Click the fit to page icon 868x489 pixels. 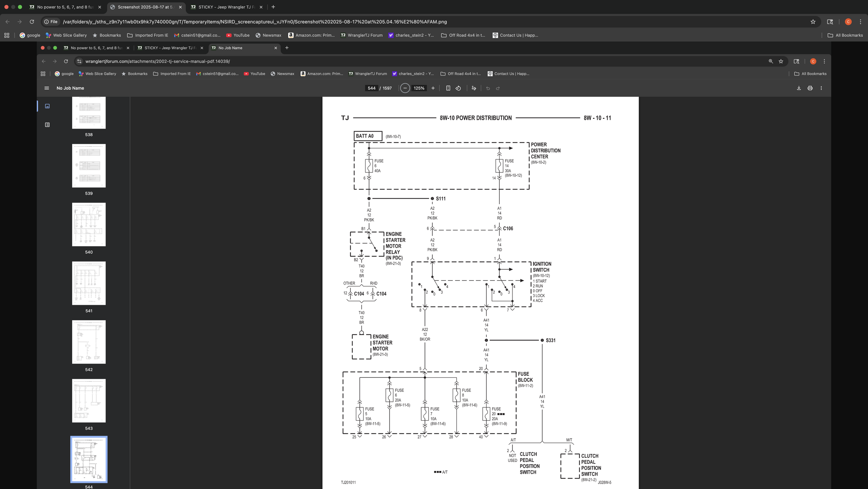448,88
